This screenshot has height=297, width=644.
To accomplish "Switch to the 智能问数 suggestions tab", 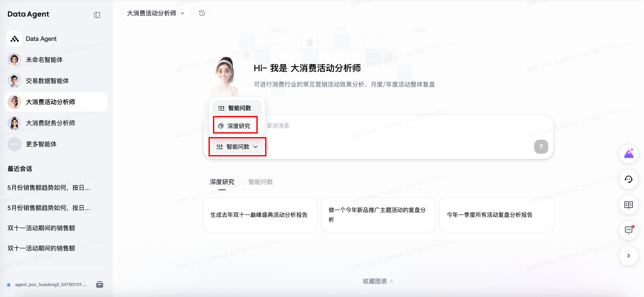I will pyautogui.click(x=261, y=182).
